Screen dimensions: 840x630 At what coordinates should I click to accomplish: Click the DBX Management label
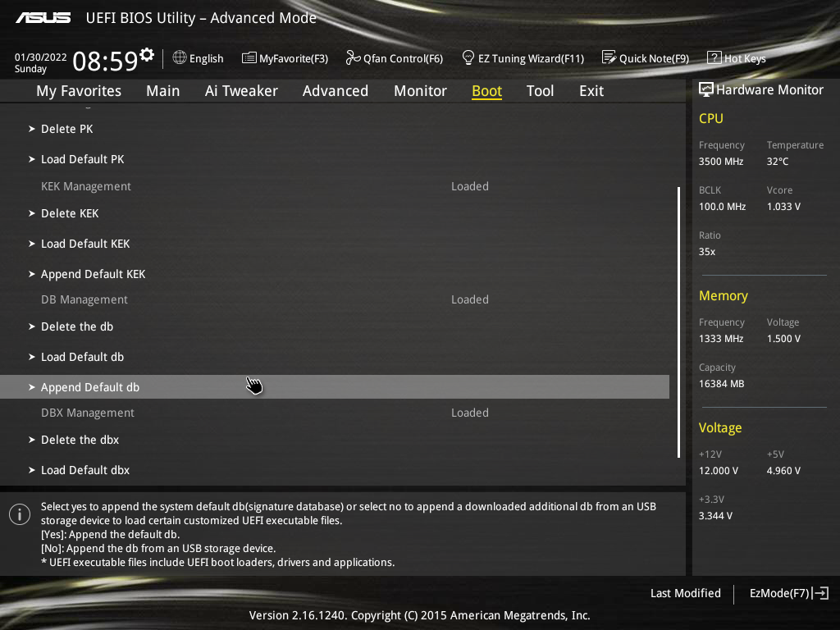tap(87, 413)
